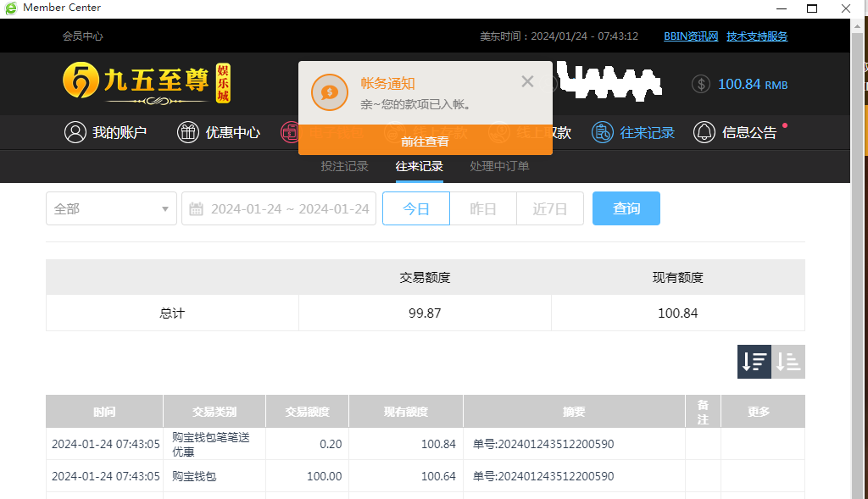
Task: Click the 我的账户 user profile icon
Action: (75, 132)
